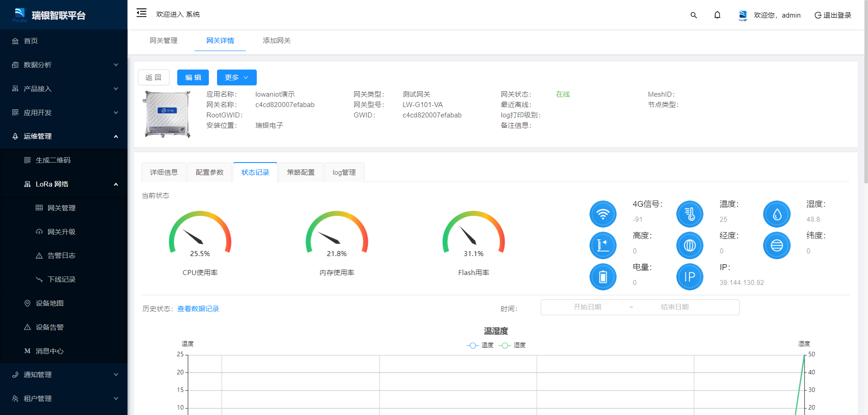The width and height of the screenshot is (868, 415).
Task: Click the 内存使用率 gauge
Action: click(x=337, y=233)
